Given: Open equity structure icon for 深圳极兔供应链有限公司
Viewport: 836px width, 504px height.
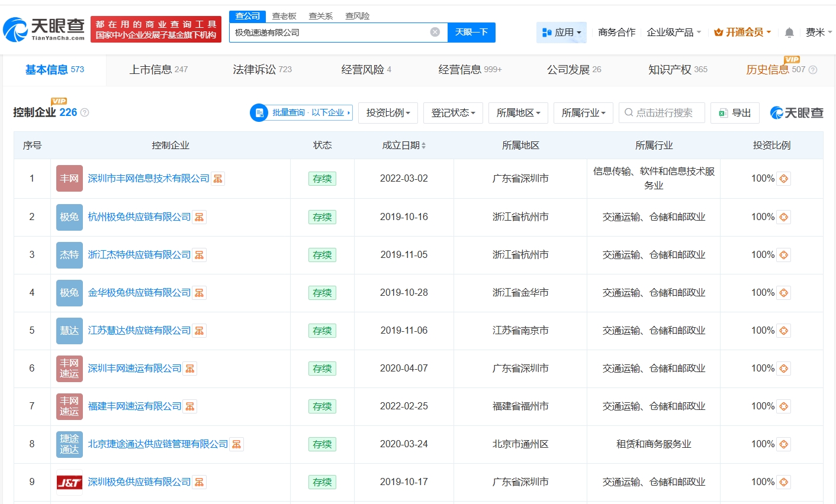Looking at the screenshot, I should click(199, 482).
